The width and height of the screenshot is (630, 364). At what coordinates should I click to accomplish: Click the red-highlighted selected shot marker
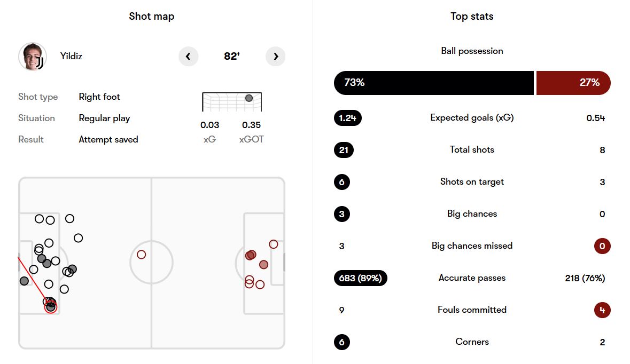[51, 306]
